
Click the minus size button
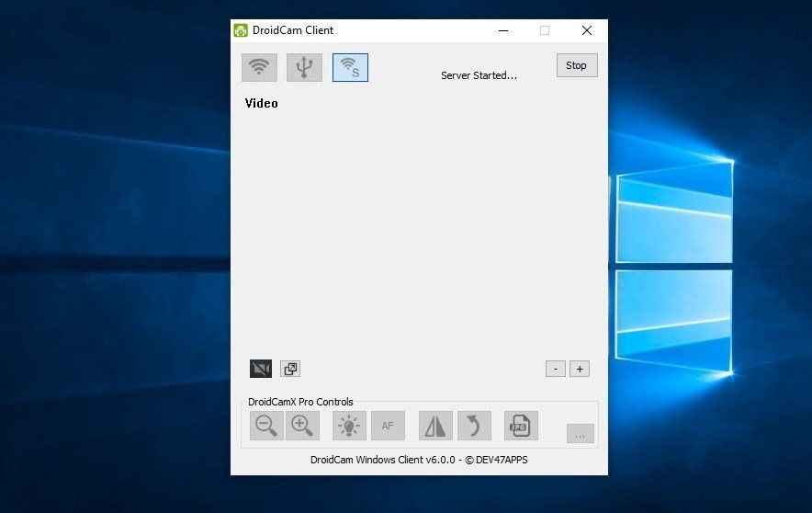tap(556, 369)
